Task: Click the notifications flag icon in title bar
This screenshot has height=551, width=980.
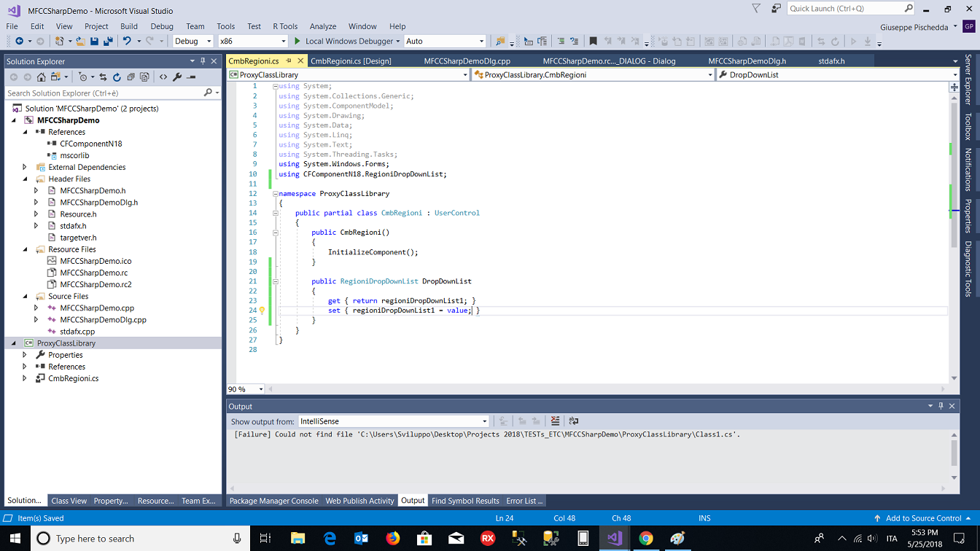Action: pyautogui.click(x=756, y=9)
